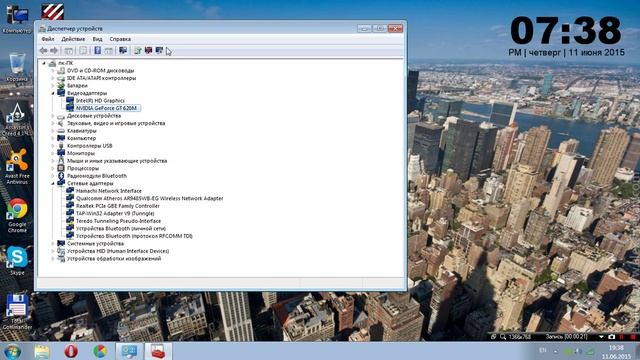Select NVIDIA GeForce GT 620M device

click(106, 108)
